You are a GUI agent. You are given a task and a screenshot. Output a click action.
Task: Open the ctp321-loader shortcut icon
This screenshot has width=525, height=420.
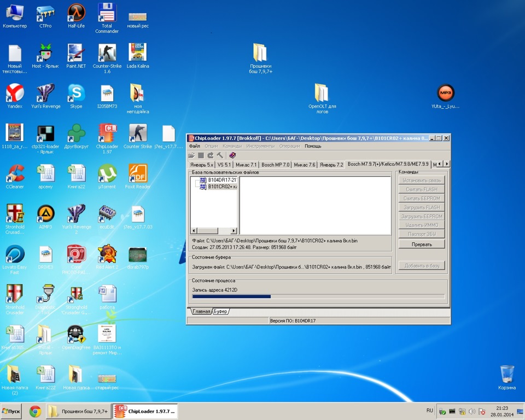[45, 138]
